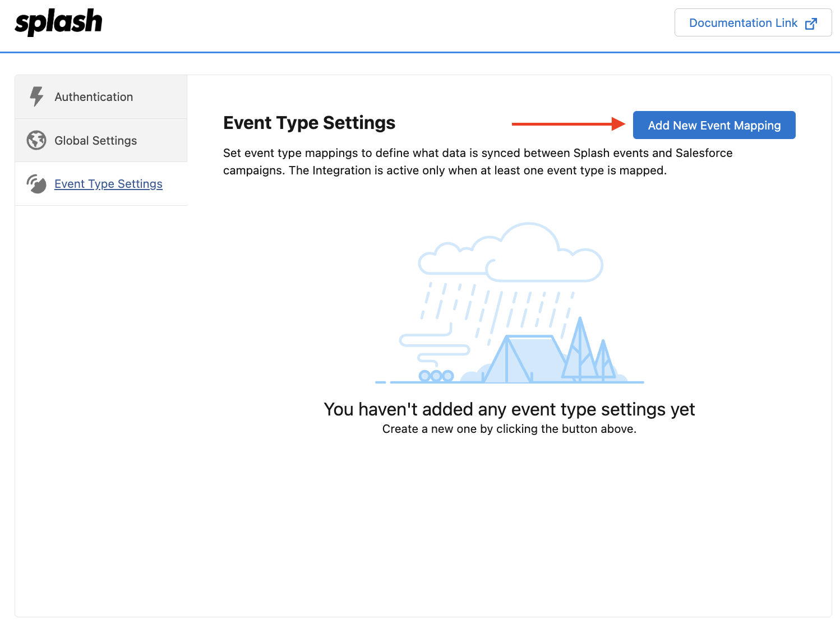This screenshot has height=628, width=840.
Task: Click "You haven't added any event type settings yet"
Action: (509, 409)
